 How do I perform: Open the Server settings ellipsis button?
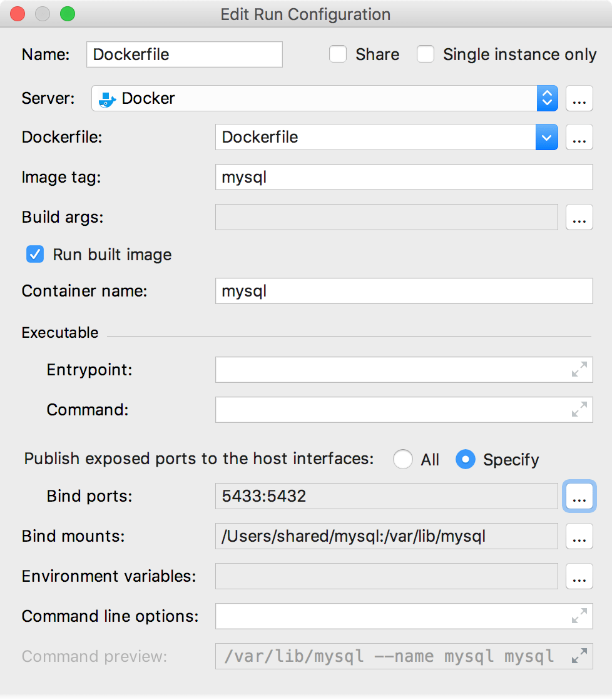(579, 98)
